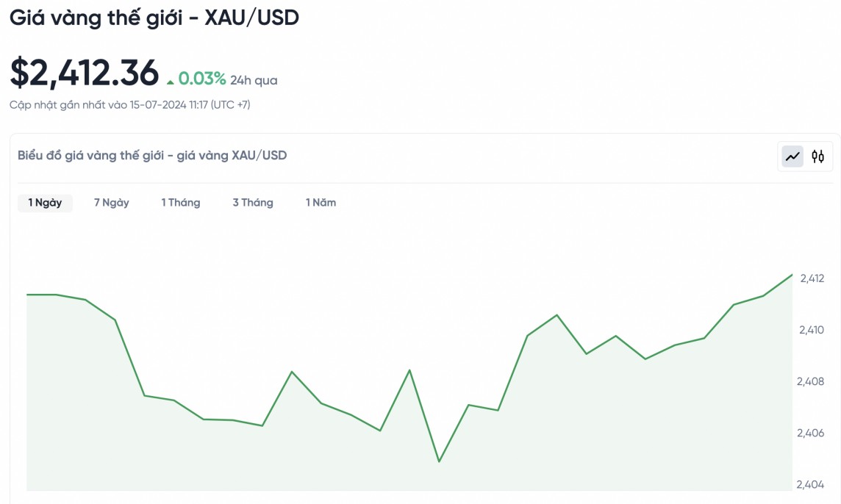This screenshot has width=841, height=504.
Task: Click the Cập nhật gần nhất timestamp
Action: pyautogui.click(x=130, y=105)
